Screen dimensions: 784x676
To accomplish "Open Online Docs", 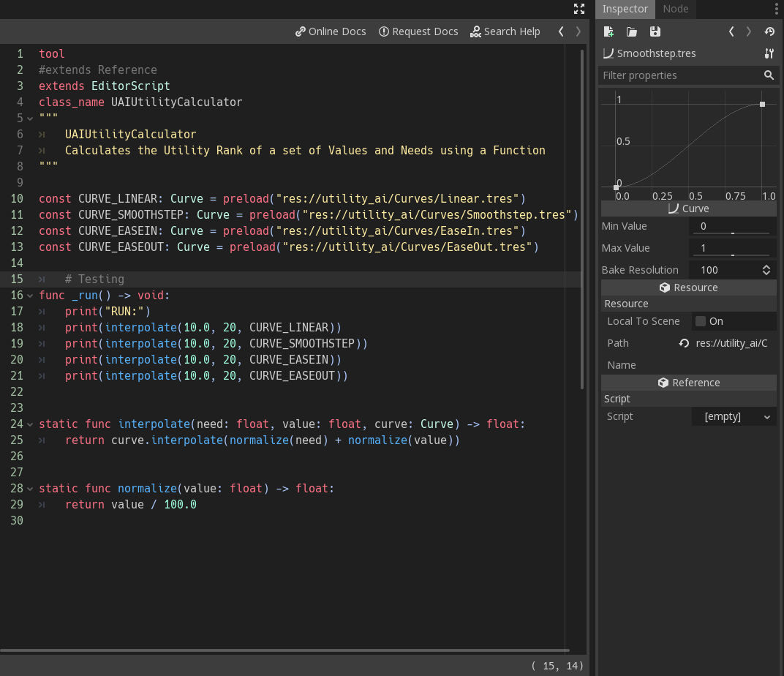I will 331,31.
